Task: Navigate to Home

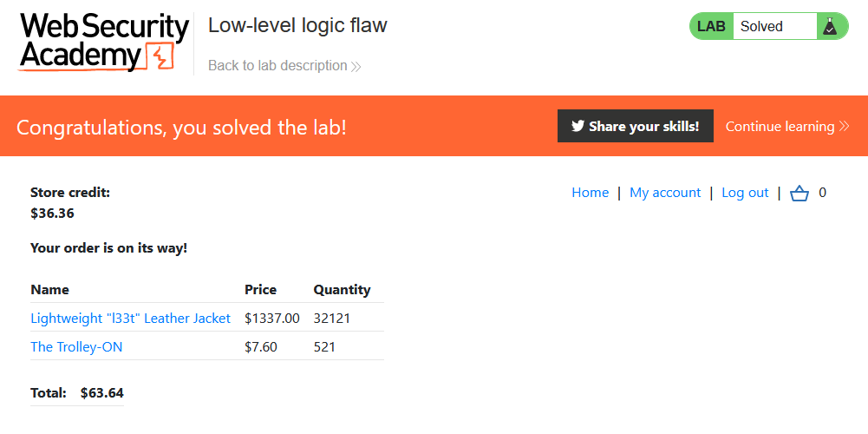Action: click(x=590, y=193)
